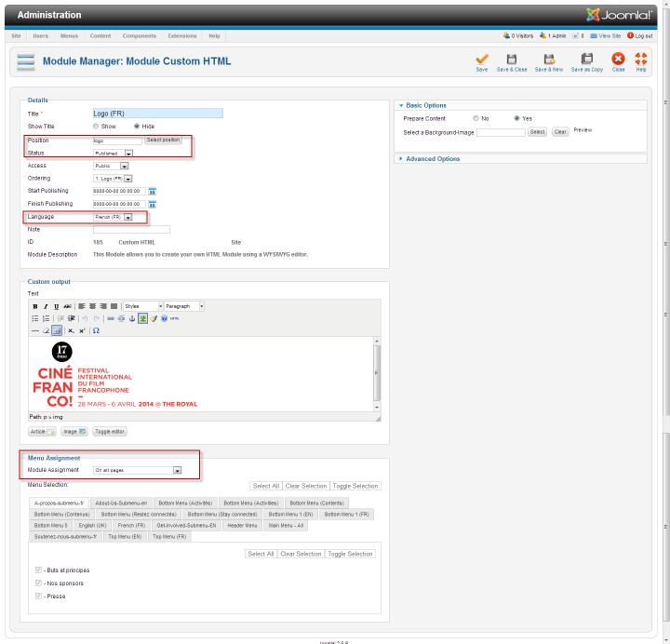Open the Language dropdown
Viewport: 670px width, 644px height.
click(113, 217)
